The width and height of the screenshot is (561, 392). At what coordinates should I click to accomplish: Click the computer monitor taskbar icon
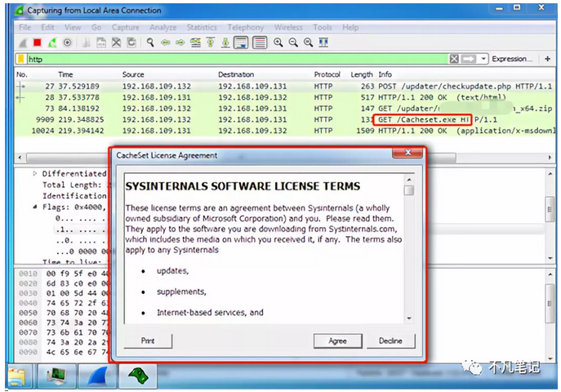pos(57,376)
